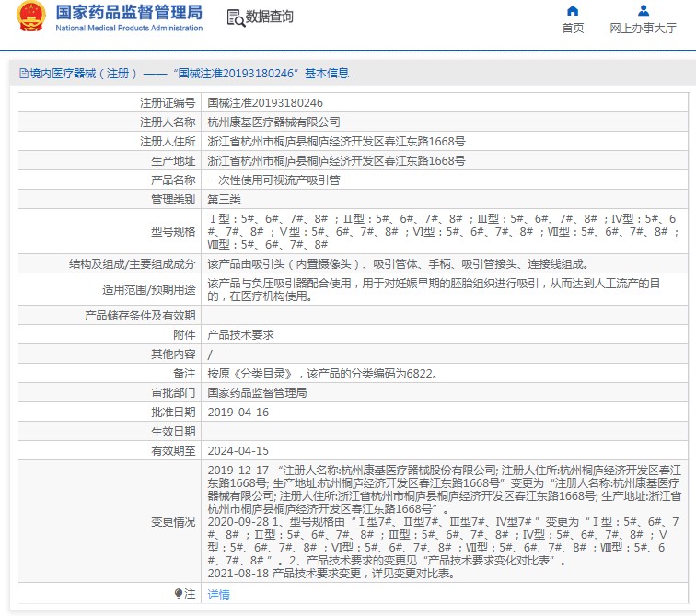The height and width of the screenshot is (616, 696).
Task: Click the 首页 home icon
Action: 573,11
